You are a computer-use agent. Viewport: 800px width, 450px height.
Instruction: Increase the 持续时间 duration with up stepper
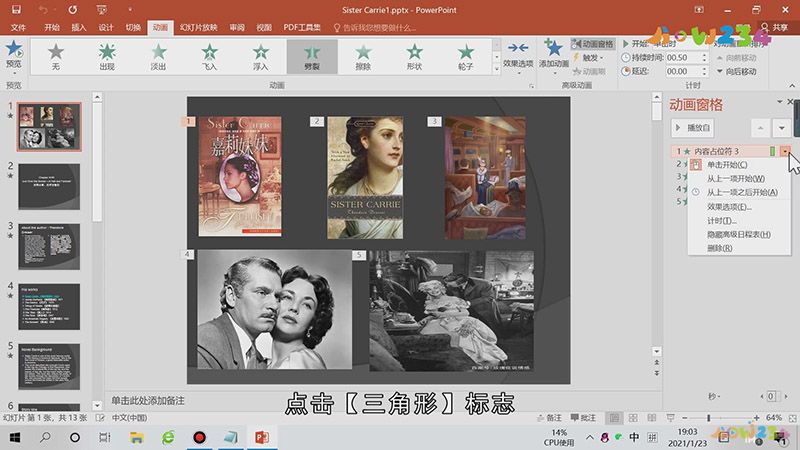click(x=705, y=55)
